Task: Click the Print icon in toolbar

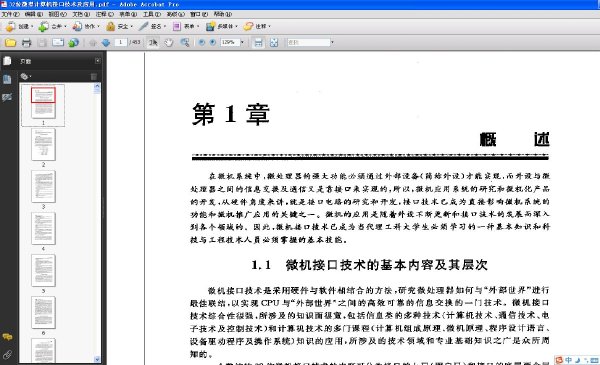Action: pyautogui.click(x=26, y=42)
